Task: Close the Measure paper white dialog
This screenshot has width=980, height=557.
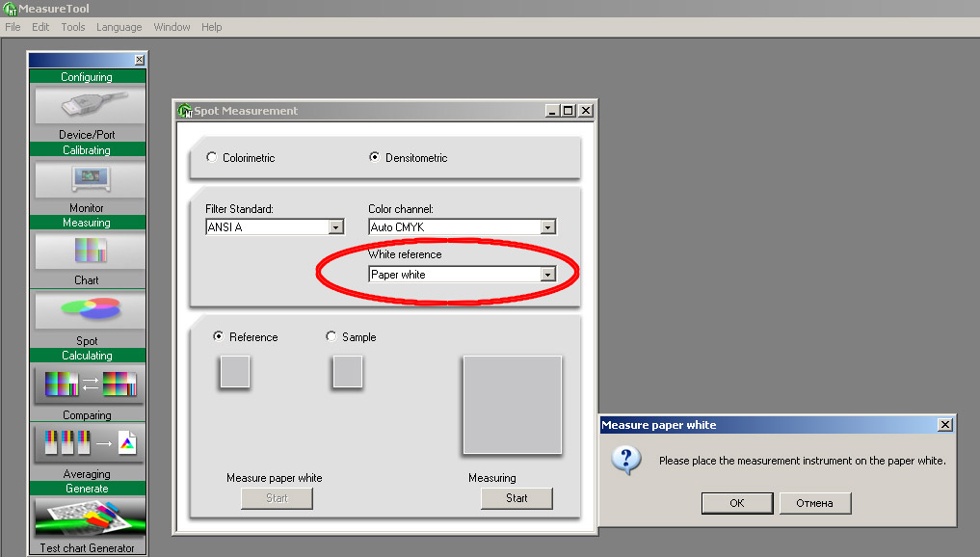Action: coord(945,425)
